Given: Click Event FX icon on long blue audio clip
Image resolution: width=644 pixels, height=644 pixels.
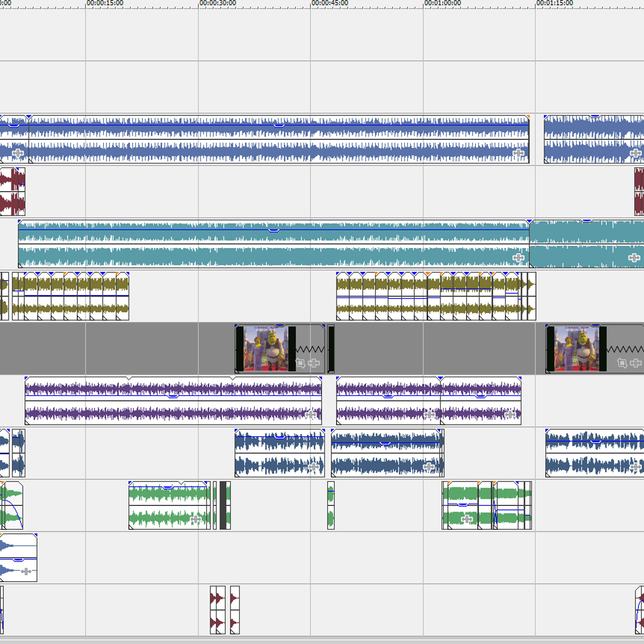Looking at the screenshot, I should 518,153.
